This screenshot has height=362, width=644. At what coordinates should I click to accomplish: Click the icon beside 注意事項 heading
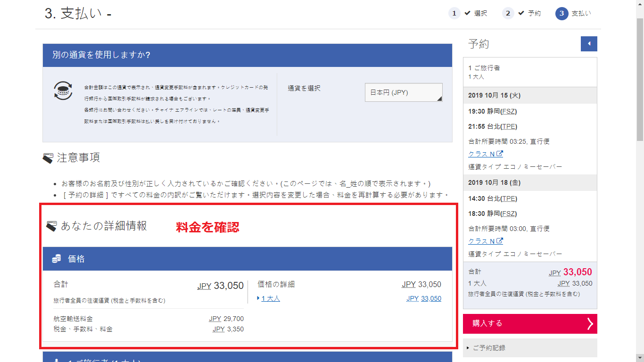[x=48, y=158]
